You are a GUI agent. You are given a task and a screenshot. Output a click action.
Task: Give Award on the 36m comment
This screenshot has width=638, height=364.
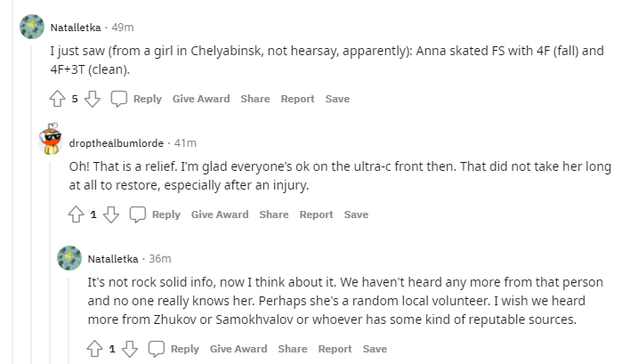238,349
